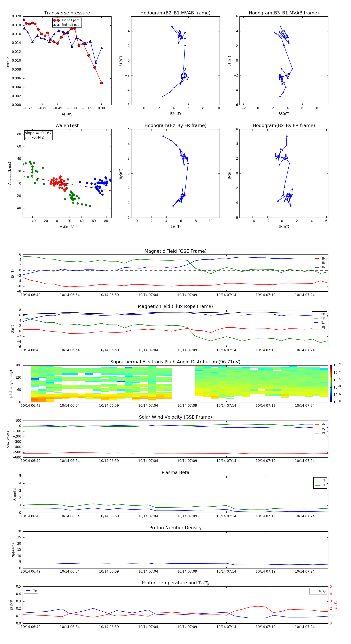The width and height of the screenshot is (351, 644).
Task: Click the 'Hodogram(Bx_By FR frame)' title
Action: (x=284, y=125)
